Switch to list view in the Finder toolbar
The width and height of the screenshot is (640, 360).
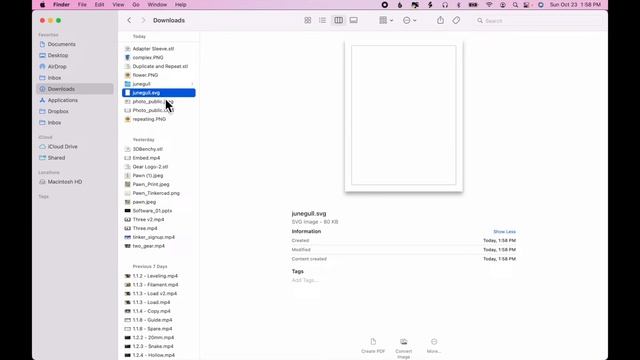click(322, 20)
